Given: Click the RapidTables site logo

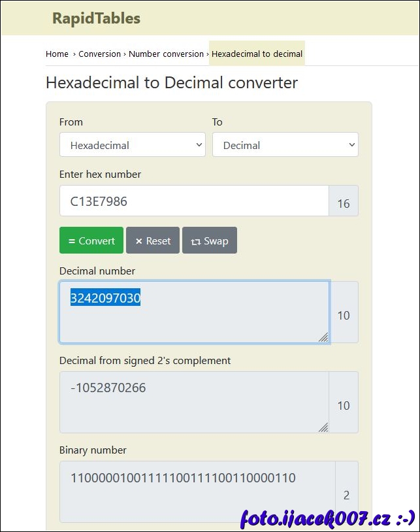Looking at the screenshot, I should tap(96, 18).
